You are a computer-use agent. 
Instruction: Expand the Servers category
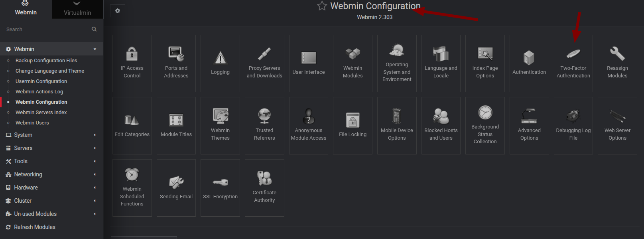(x=51, y=148)
